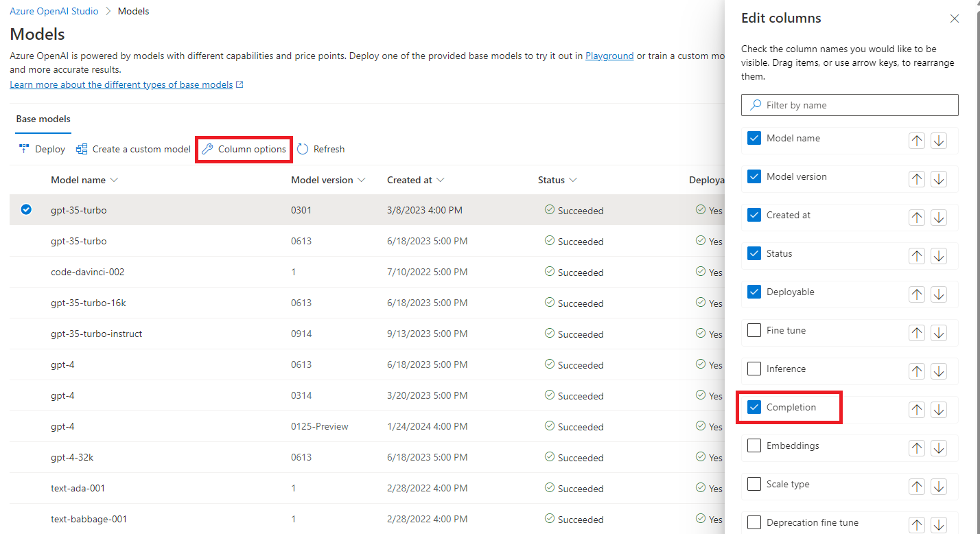Move Completion column down
This screenshot has height=534, width=980.
tap(939, 410)
